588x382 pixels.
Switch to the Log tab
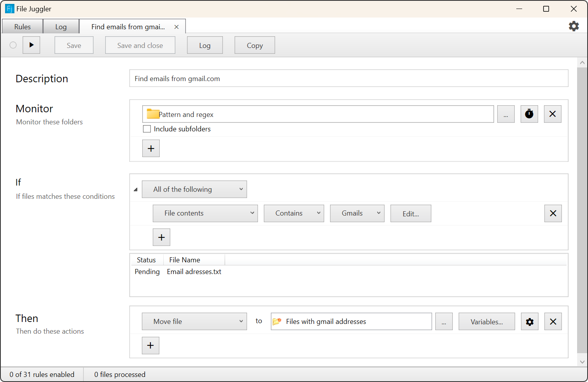[61, 27]
